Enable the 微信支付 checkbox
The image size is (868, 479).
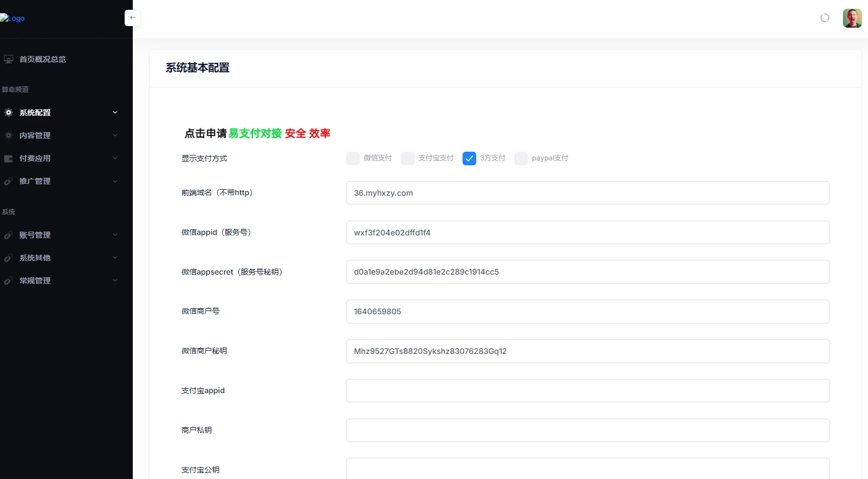pyautogui.click(x=353, y=158)
